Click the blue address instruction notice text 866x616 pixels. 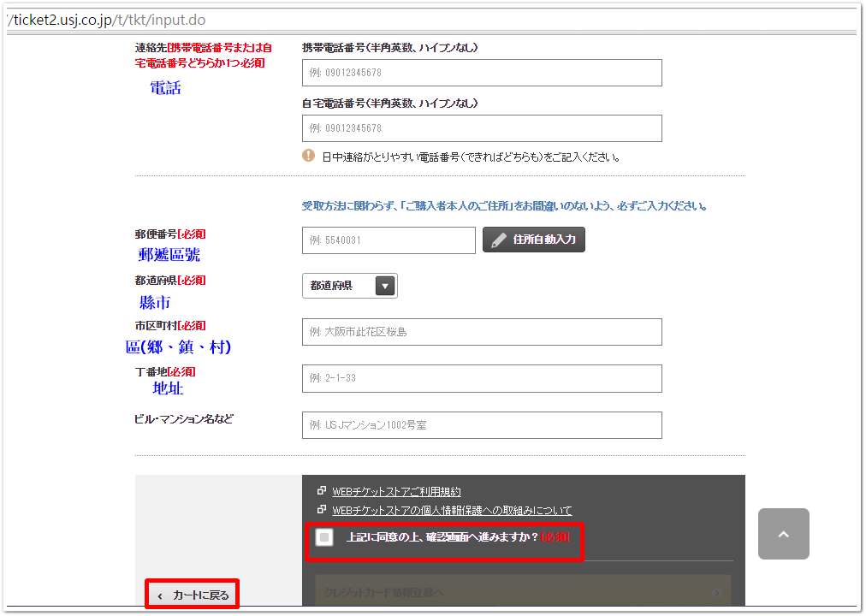pyautogui.click(x=504, y=206)
